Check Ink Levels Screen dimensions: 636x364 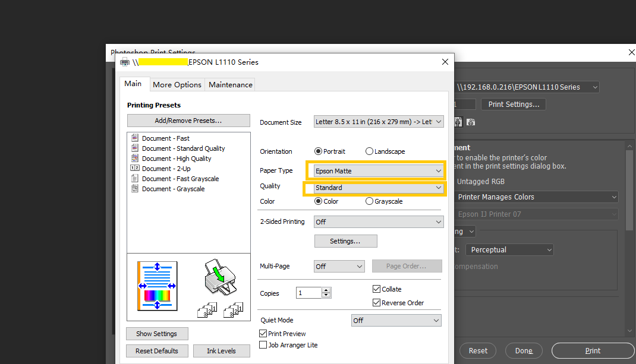point(221,351)
